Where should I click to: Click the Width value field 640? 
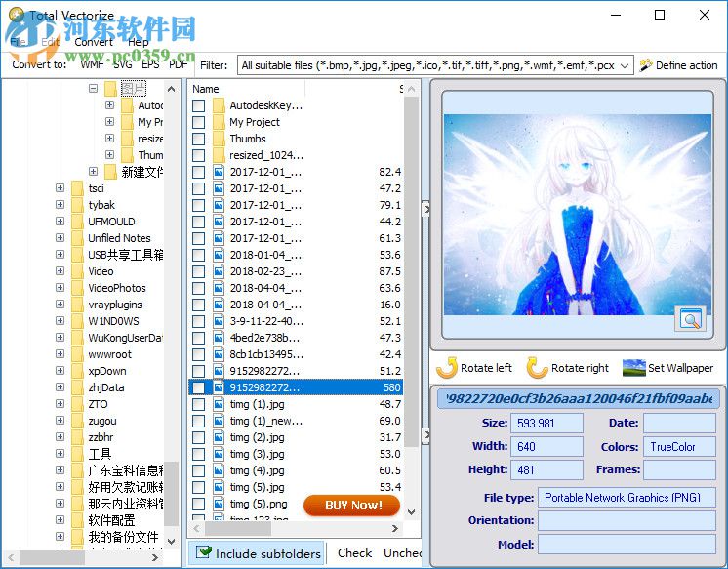(x=546, y=446)
